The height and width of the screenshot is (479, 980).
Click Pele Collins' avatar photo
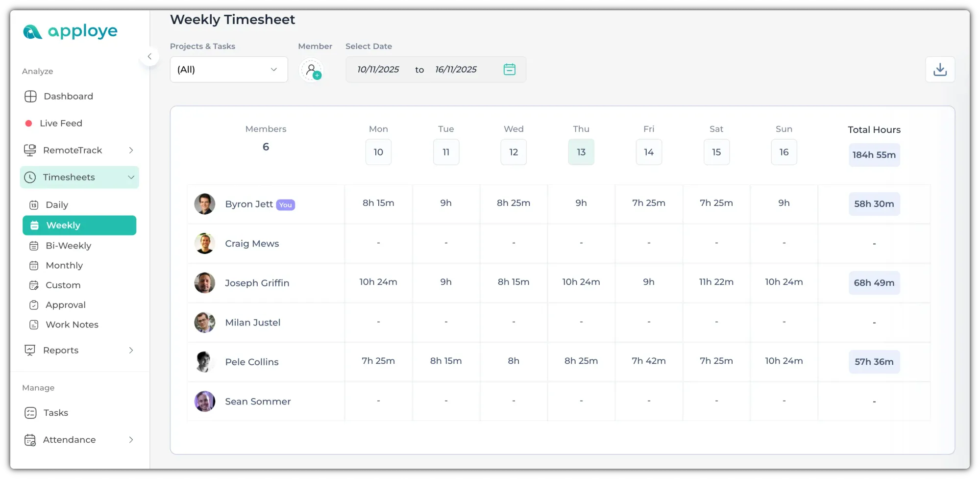pyautogui.click(x=204, y=362)
